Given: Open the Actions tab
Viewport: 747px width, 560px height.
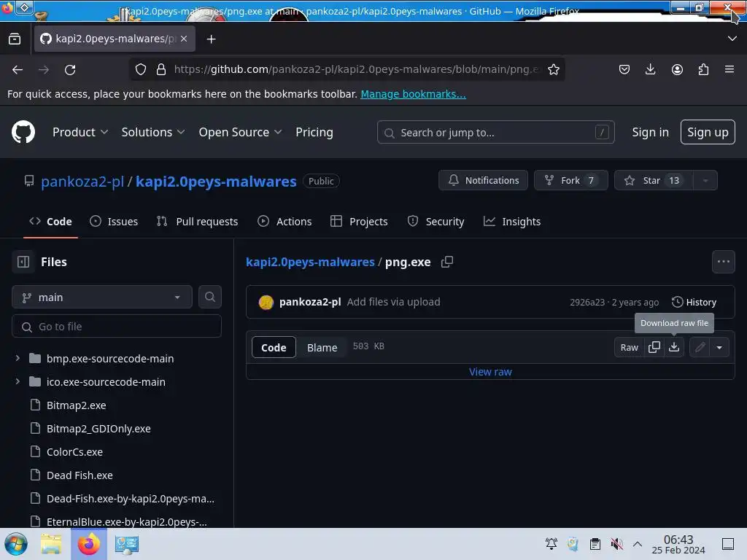Looking at the screenshot, I should 285,222.
